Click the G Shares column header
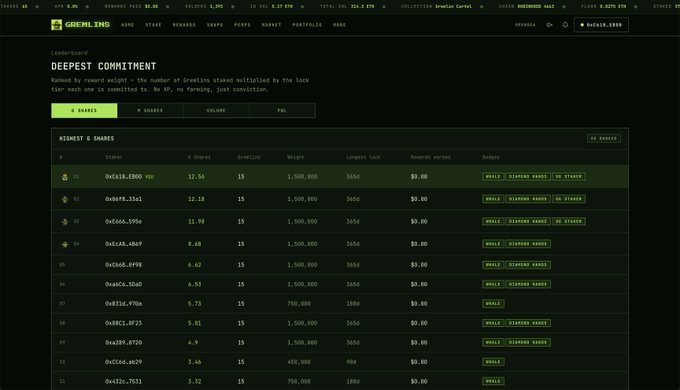The height and width of the screenshot is (390, 680). [x=199, y=157]
